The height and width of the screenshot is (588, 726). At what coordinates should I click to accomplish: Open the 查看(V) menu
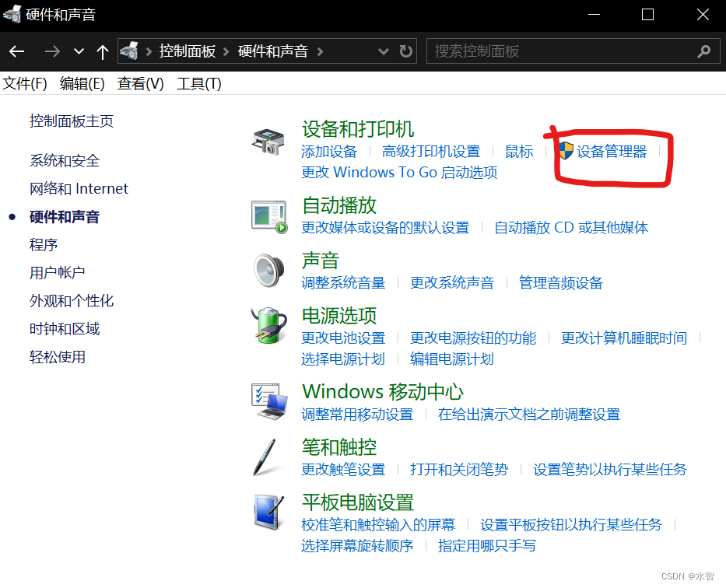(140, 84)
